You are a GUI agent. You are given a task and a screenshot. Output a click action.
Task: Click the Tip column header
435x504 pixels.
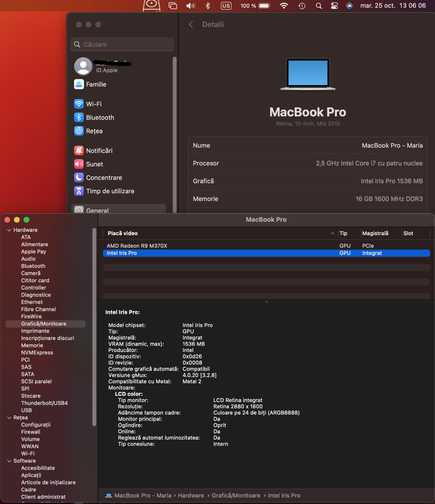343,233
